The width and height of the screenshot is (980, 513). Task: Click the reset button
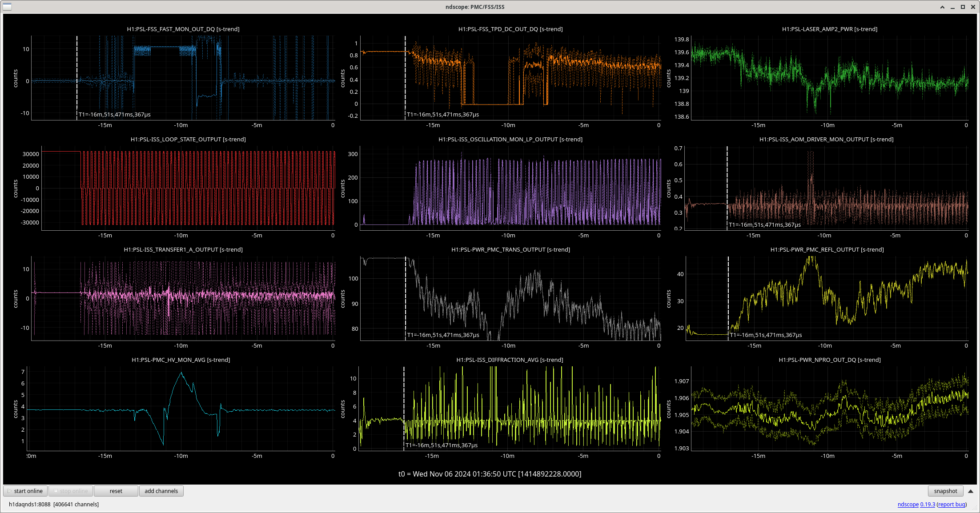tap(116, 491)
